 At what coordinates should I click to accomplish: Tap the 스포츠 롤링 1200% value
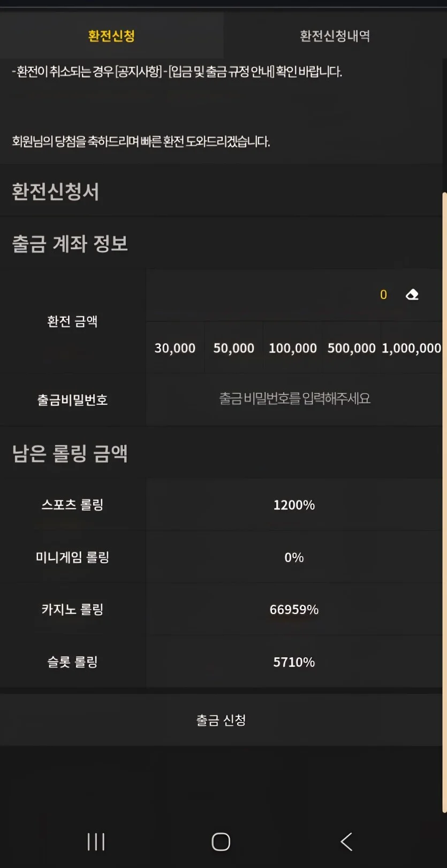294,505
